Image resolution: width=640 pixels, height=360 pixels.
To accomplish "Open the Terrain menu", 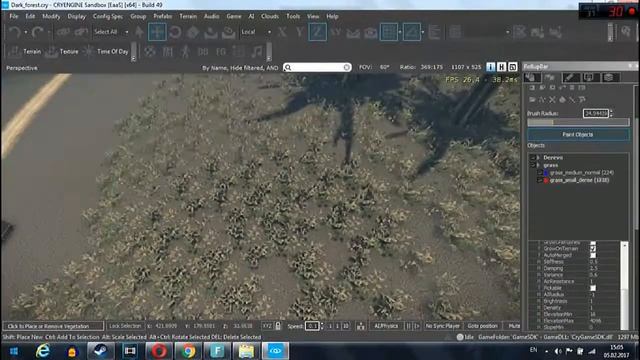I will click(188, 16).
